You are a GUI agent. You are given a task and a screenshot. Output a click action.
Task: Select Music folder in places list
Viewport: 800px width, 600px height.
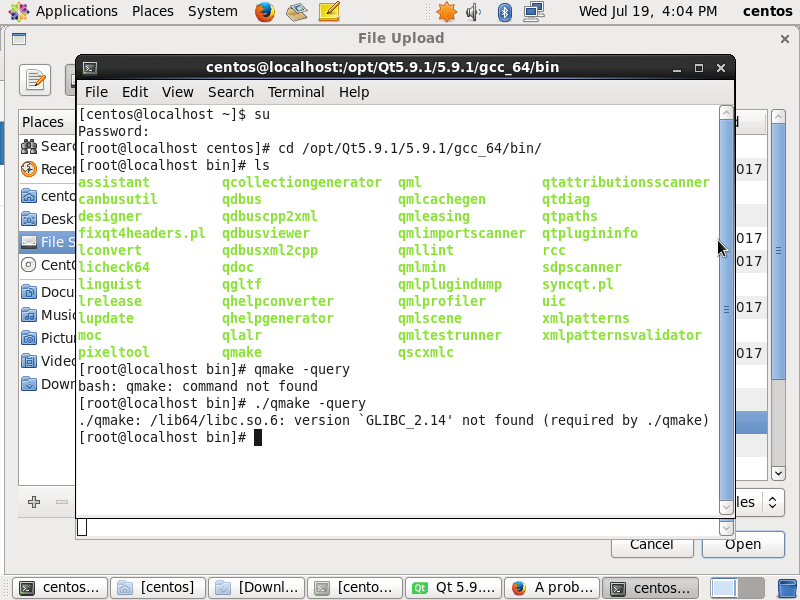47,315
